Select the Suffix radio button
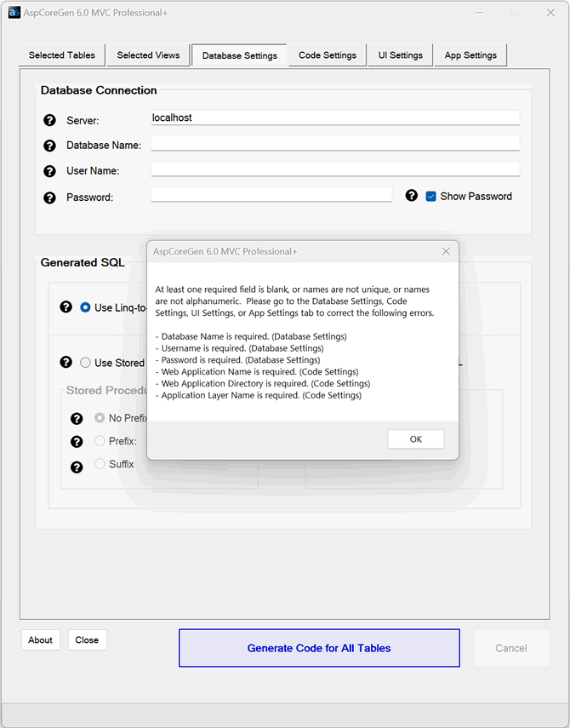Viewport: 570px width, 728px height. [100, 463]
